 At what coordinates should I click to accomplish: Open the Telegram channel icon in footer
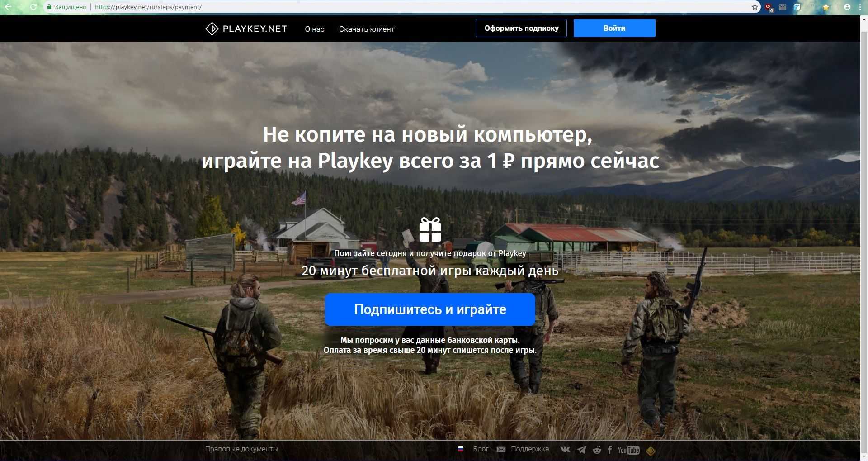point(582,449)
